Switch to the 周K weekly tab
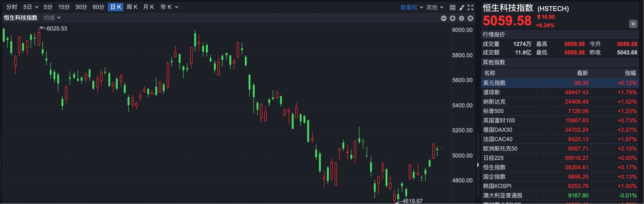The image size is (644, 204). click(x=132, y=7)
